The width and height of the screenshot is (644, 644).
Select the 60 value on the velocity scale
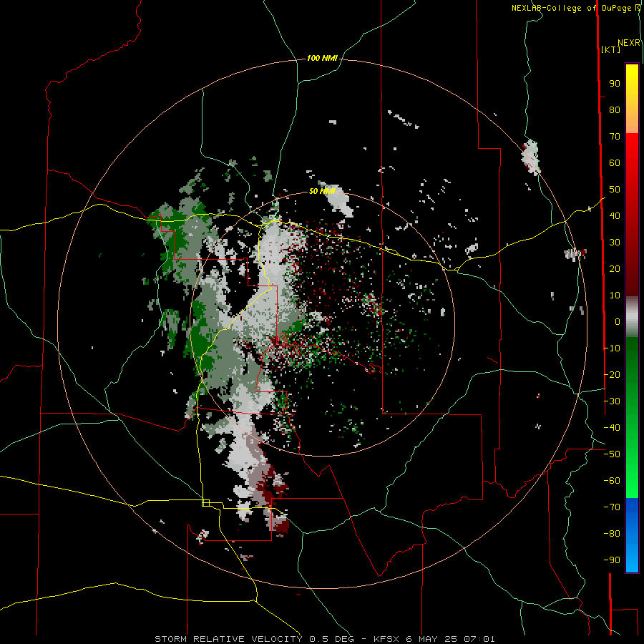(x=615, y=163)
